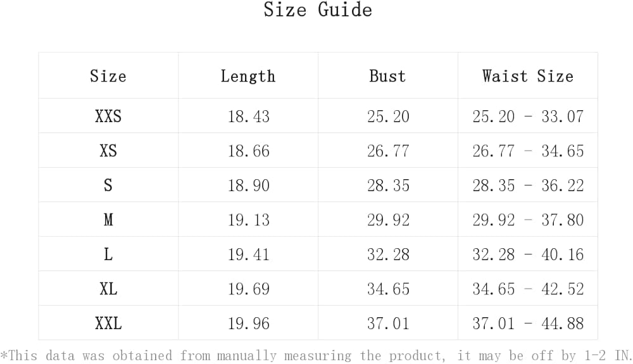Click the XS bust cell value 26.77
This screenshot has height=364, width=633.
point(388,151)
